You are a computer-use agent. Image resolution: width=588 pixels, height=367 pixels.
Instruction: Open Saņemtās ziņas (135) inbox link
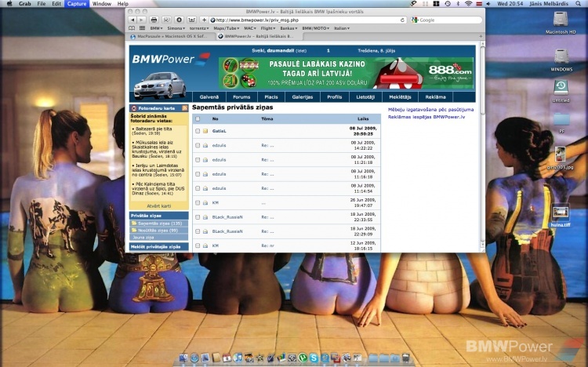pos(159,223)
